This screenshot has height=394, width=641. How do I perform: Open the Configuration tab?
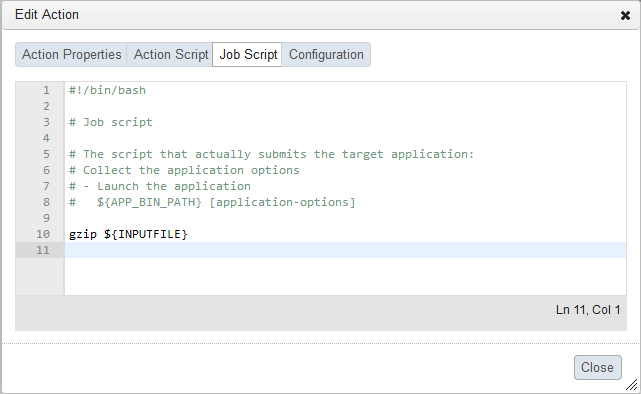click(x=326, y=54)
